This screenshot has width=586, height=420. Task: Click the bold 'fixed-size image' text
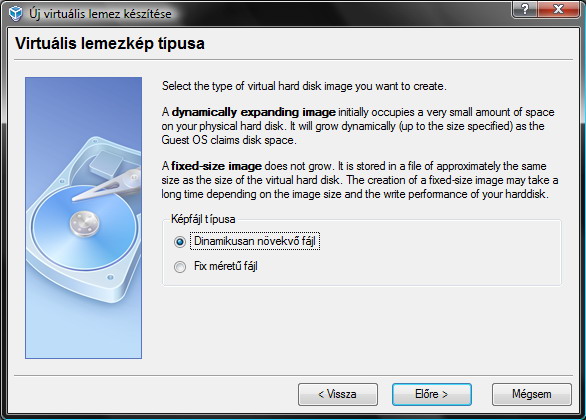click(x=216, y=166)
